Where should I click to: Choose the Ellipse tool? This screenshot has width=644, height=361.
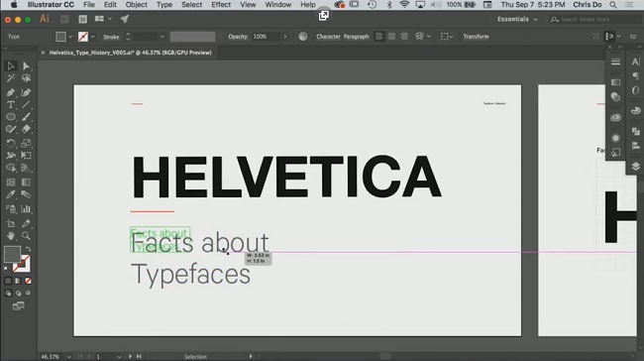coord(11,117)
